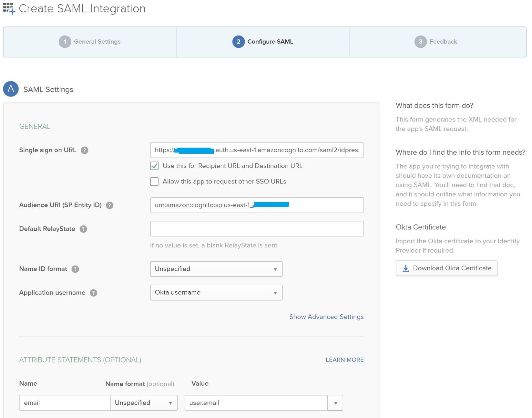Click Show Advanced Settings link
This screenshot has height=418, width=532.
tap(326, 317)
